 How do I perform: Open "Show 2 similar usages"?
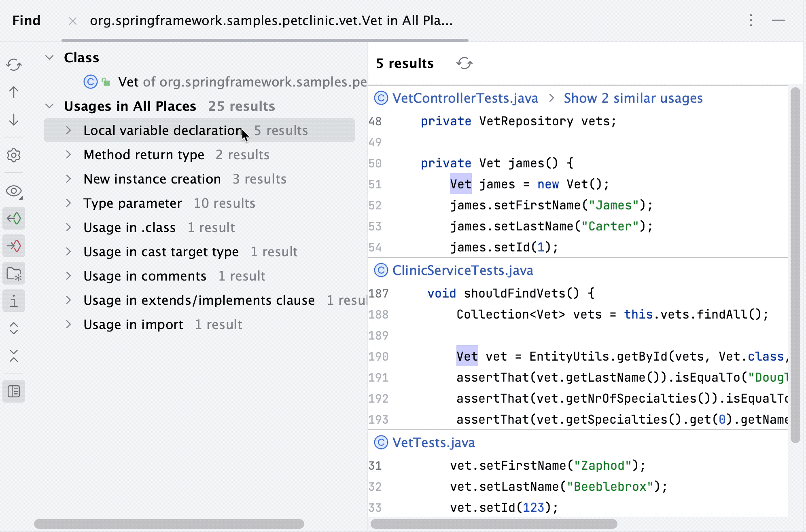(633, 98)
